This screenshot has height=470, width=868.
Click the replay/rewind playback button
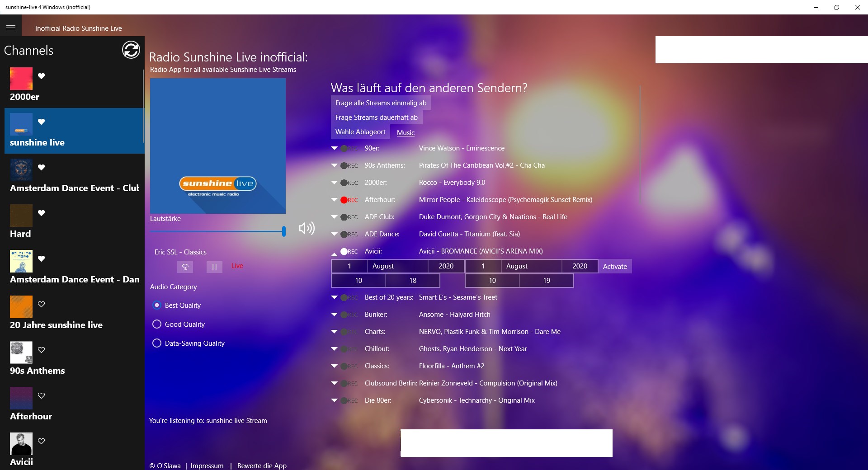pos(185,267)
